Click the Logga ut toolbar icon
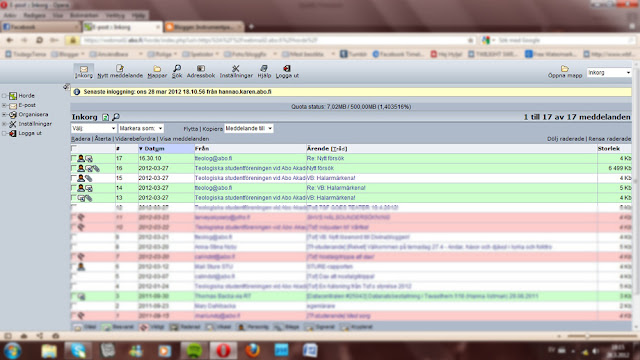Viewport: 640px width, 360px height. pyautogui.click(x=287, y=69)
